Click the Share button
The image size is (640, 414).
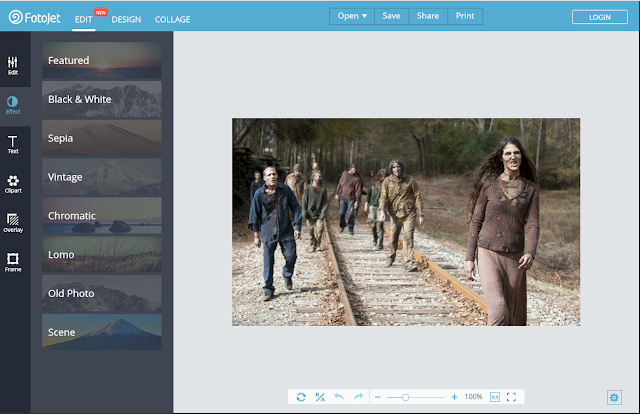tap(428, 16)
